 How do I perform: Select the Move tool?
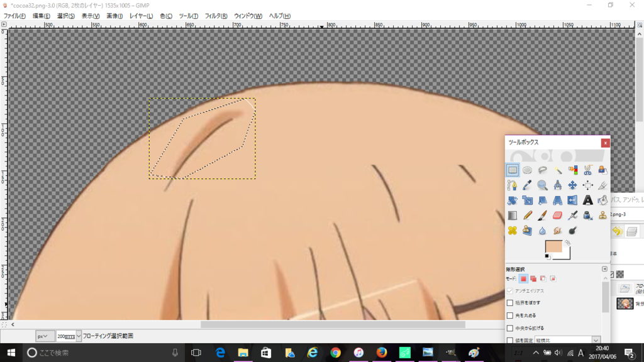572,185
